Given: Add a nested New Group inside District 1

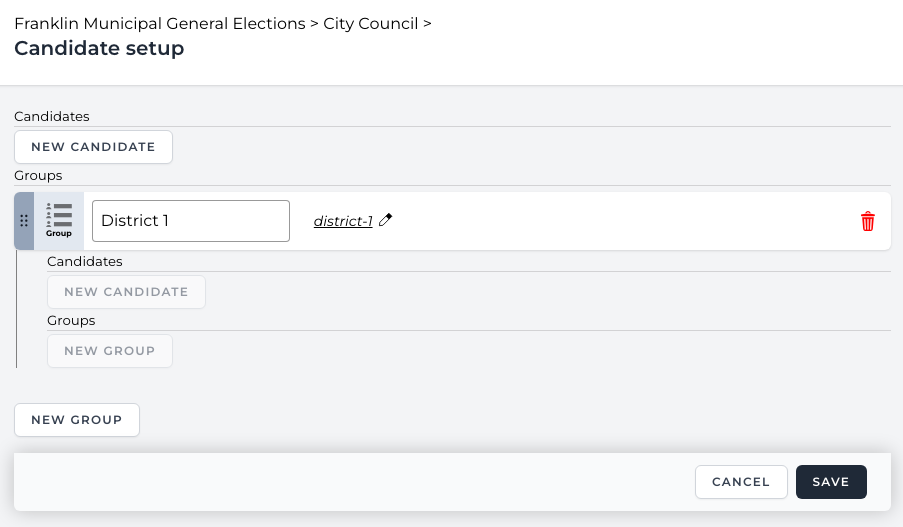Looking at the screenshot, I should tap(109, 351).
